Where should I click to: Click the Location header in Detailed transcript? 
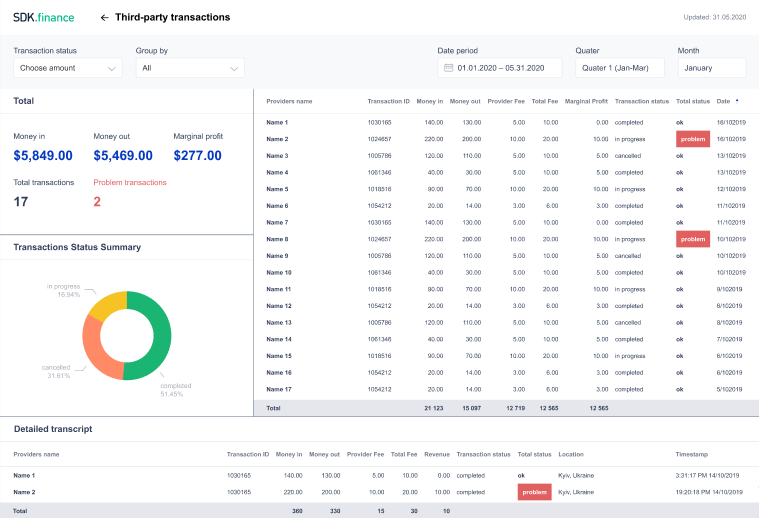(x=571, y=454)
